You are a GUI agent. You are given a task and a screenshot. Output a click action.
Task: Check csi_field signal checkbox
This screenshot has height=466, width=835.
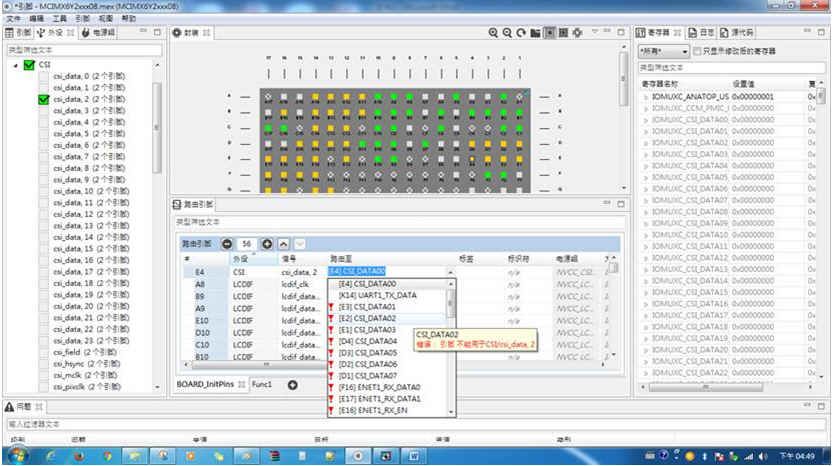[x=44, y=352]
